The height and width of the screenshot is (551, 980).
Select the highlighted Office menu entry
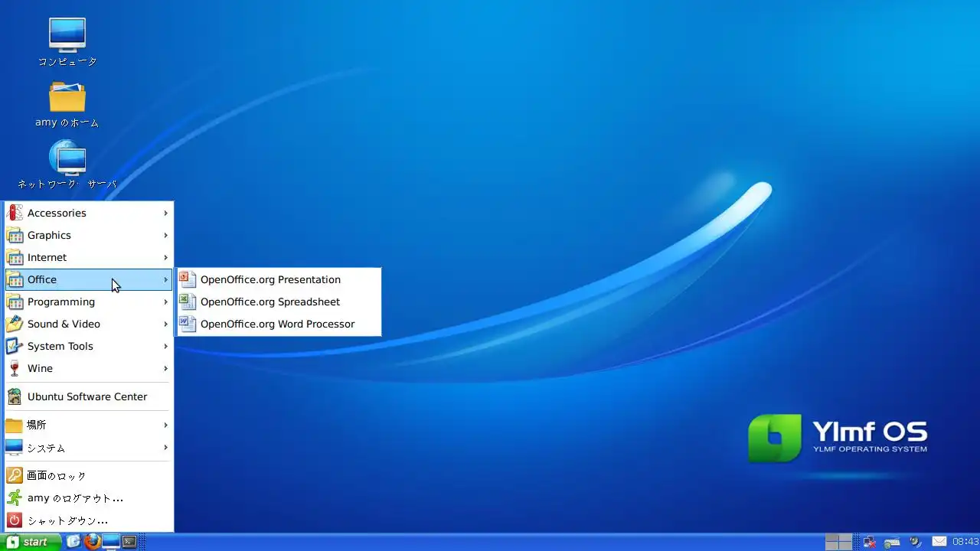click(88, 279)
